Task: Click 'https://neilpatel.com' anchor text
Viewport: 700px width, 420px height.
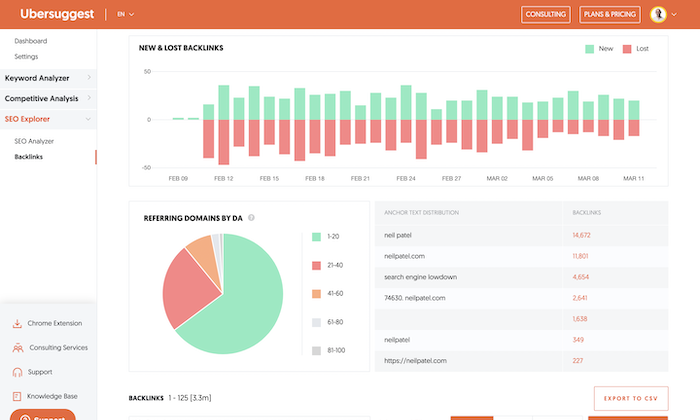Action: [x=415, y=361]
